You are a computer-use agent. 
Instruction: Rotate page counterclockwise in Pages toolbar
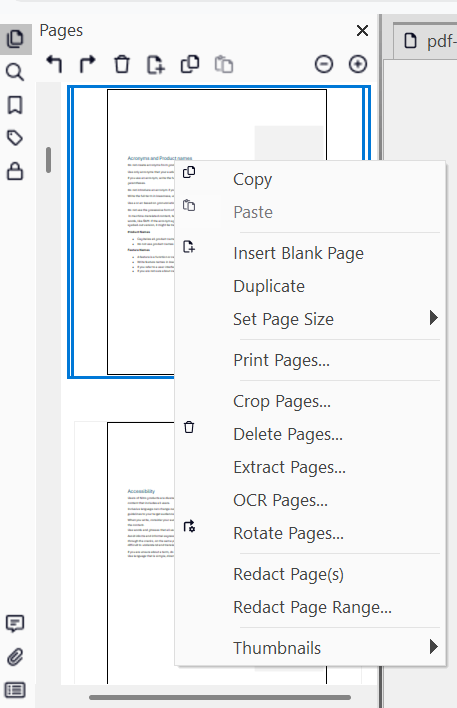54,64
